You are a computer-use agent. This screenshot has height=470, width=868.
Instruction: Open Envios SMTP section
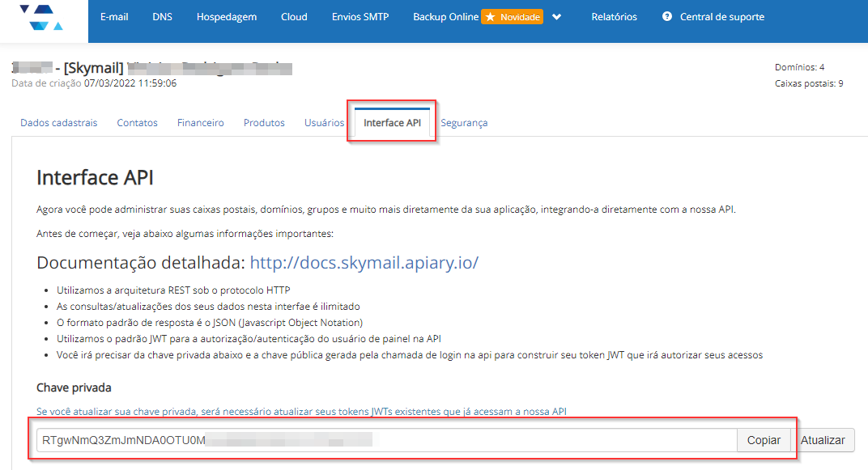360,17
